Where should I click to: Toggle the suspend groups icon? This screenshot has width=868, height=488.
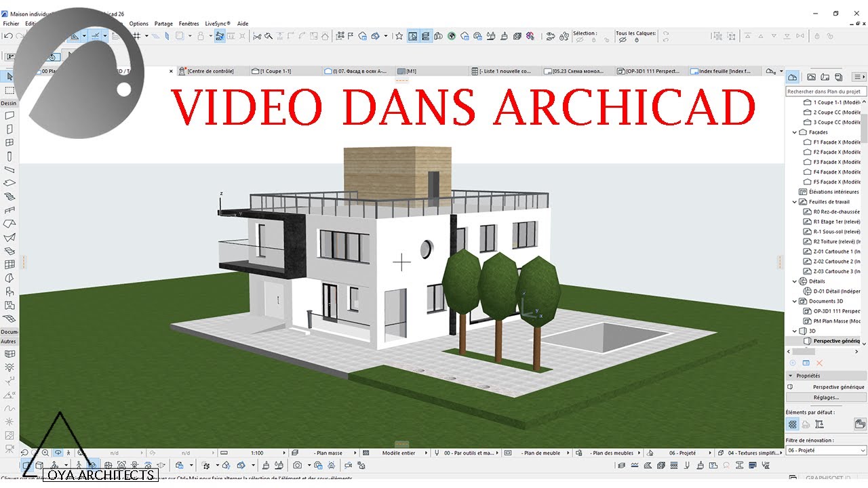click(220, 36)
